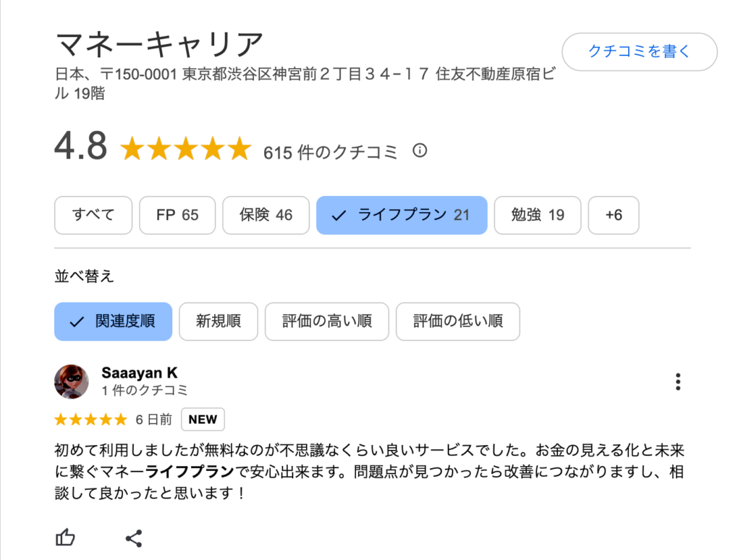741x560 pixels.
Task: Click the review's five-star rating icons
Action: pos(90,419)
